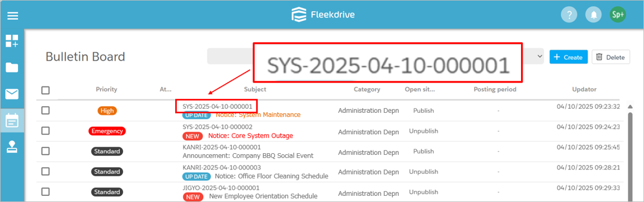
Task: Select the ID KANRI-2025-04-10-000001
Action: (222, 147)
